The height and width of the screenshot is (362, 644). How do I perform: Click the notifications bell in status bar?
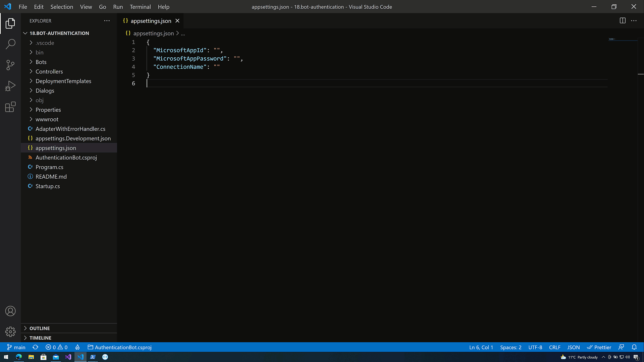tap(634, 347)
